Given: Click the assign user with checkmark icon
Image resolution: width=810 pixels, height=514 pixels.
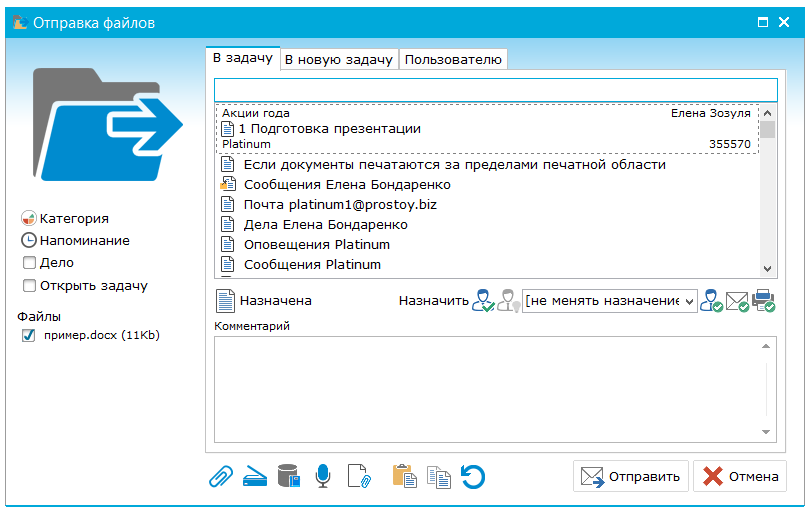Looking at the screenshot, I should click(483, 300).
